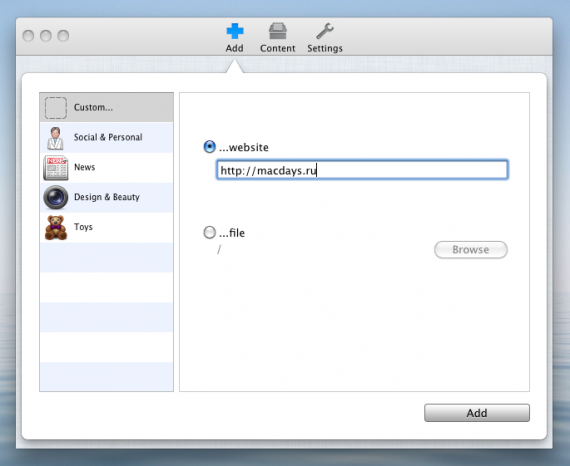
Task: Open Settings via the wrench icon
Action: click(x=325, y=31)
